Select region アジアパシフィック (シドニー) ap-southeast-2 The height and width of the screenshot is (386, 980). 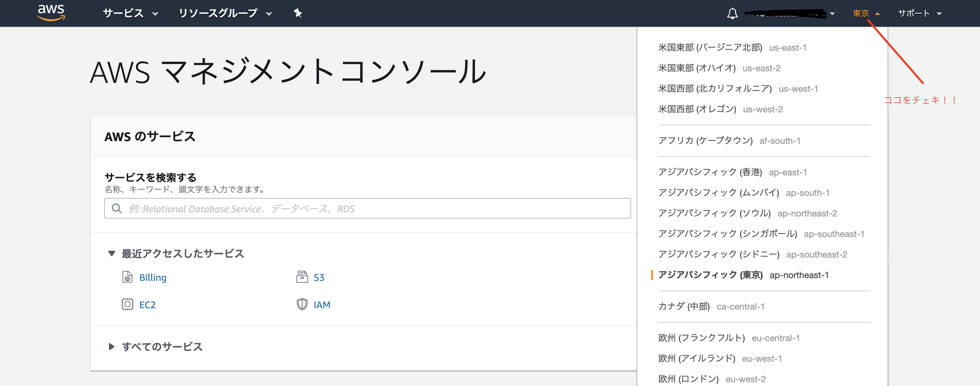pyautogui.click(x=753, y=254)
